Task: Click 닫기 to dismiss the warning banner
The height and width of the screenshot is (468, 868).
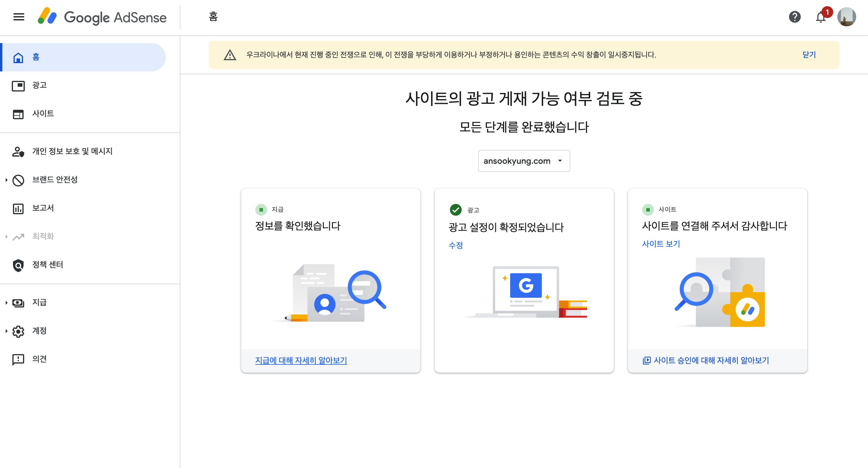Action: [x=809, y=55]
